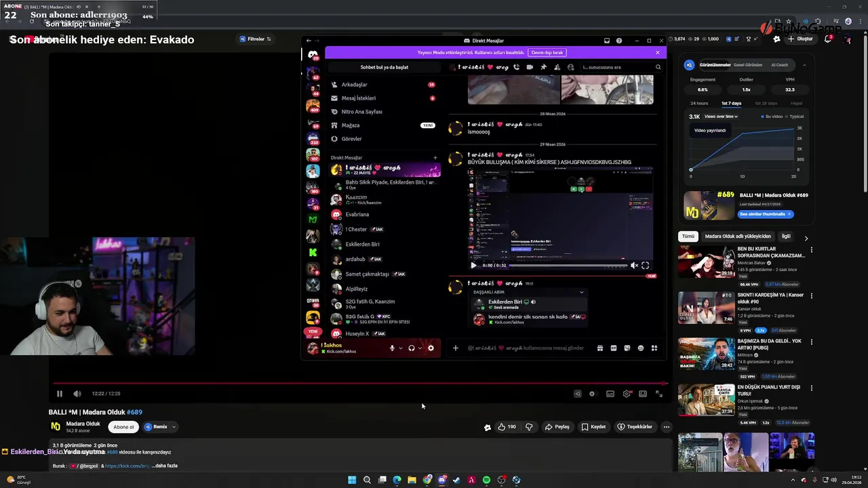Open the Windows Start menu
This screenshot has width=868, height=488.
tap(352, 480)
